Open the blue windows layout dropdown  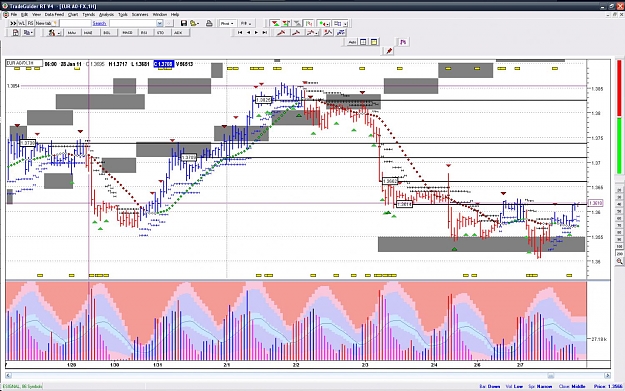pyautogui.click(x=340, y=24)
